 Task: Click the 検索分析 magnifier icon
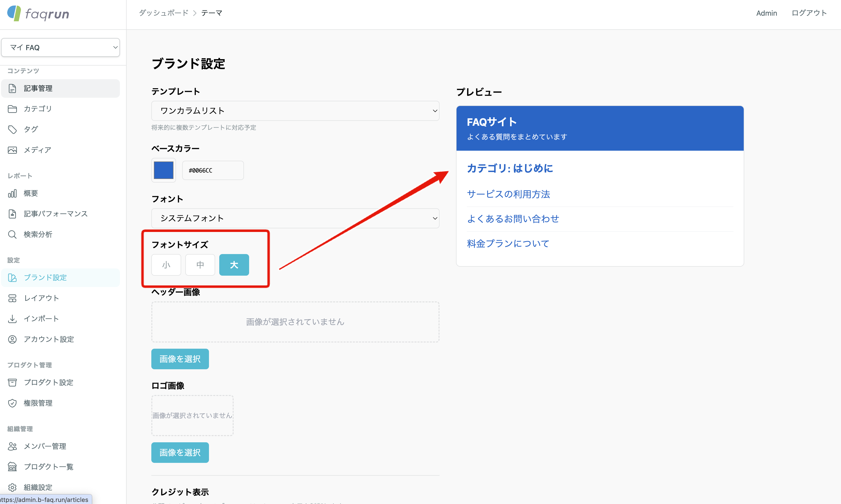[x=12, y=235]
